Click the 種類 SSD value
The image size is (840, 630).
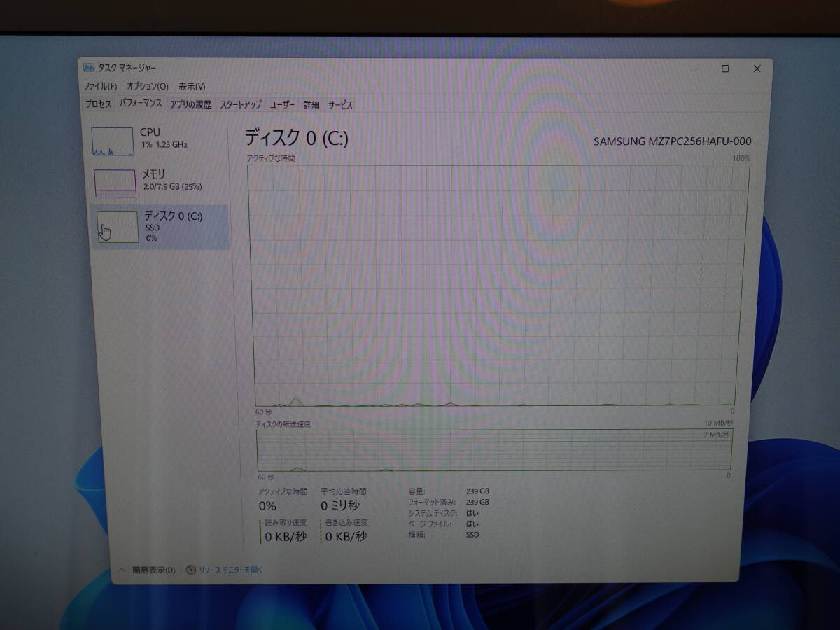(472, 535)
